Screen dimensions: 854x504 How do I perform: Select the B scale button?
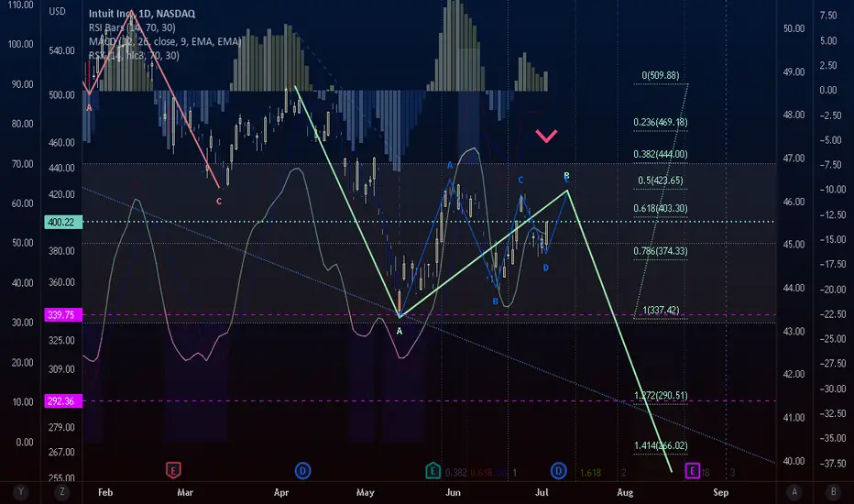[833, 492]
